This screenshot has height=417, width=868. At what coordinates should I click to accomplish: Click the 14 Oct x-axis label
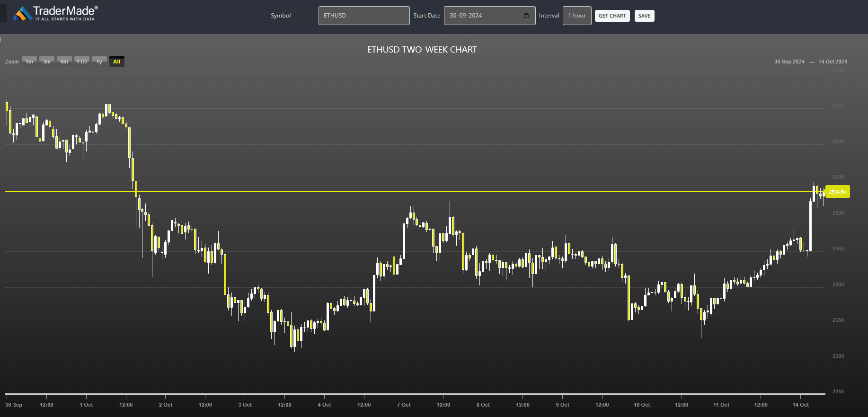click(801, 405)
